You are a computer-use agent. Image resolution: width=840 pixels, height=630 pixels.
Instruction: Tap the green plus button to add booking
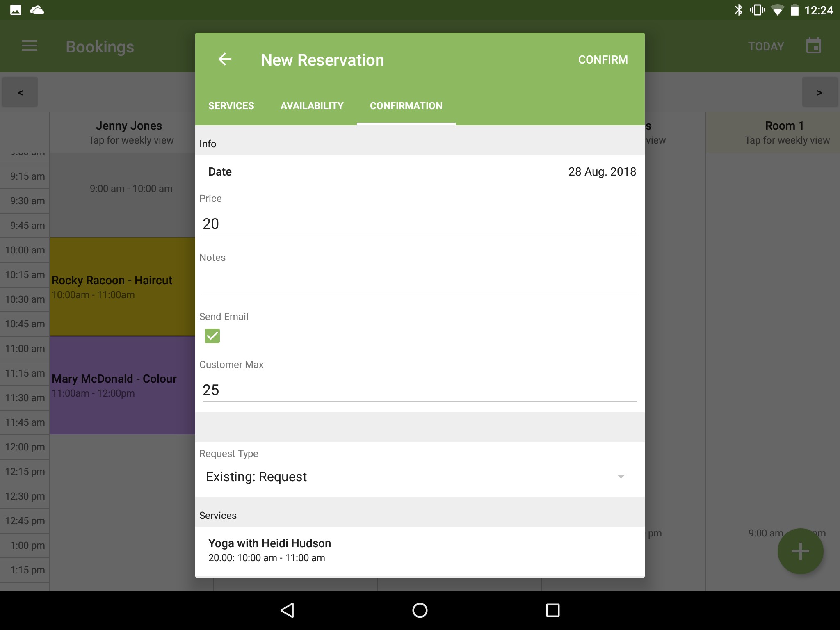coord(800,551)
